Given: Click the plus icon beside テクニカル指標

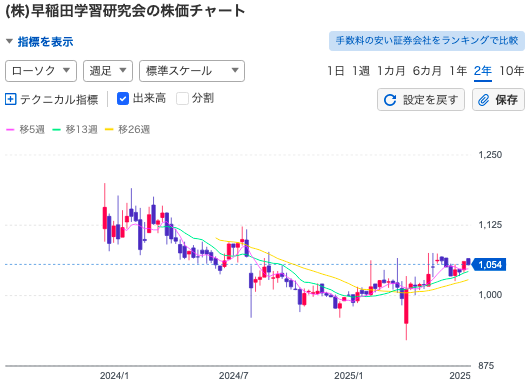Looking at the screenshot, I should click(x=10, y=99).
